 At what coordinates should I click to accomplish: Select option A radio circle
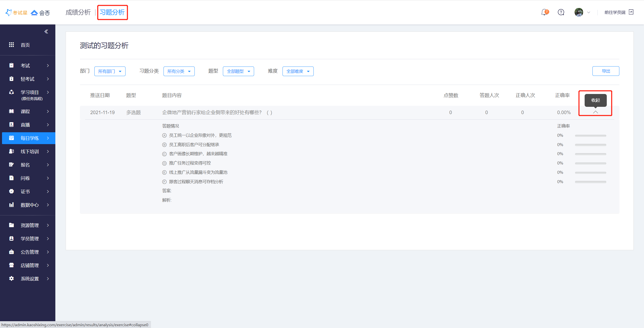[164, 136]
